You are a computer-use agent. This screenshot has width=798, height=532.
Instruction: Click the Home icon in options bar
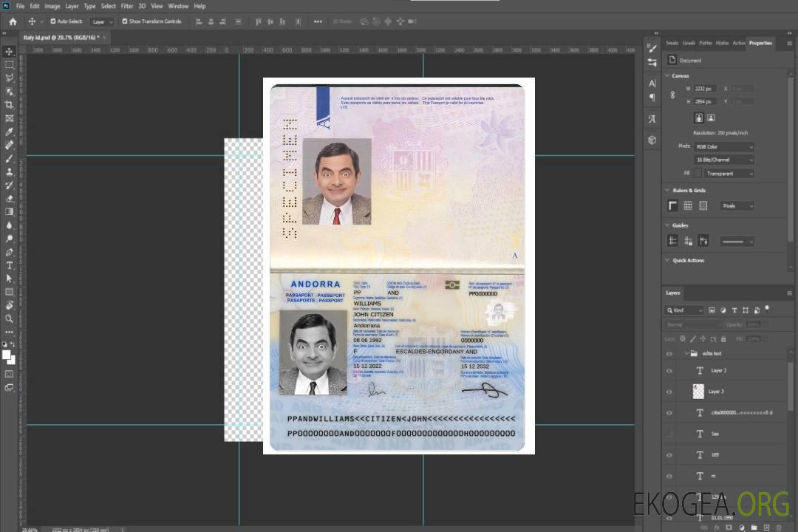click(x=13, y=21)
